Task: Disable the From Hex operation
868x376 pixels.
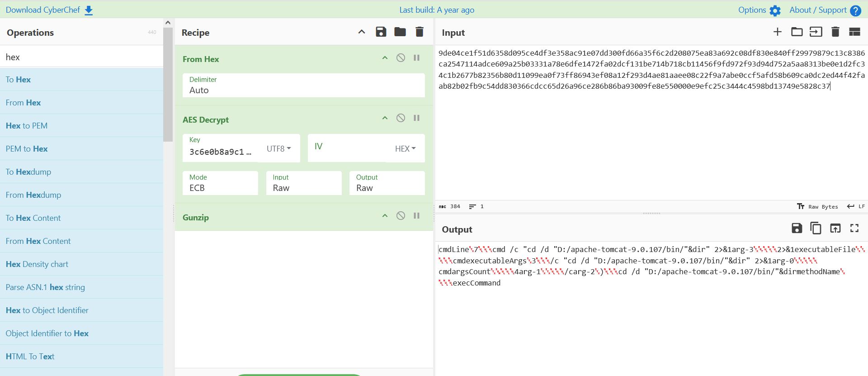Action: [x=401, y=57]
